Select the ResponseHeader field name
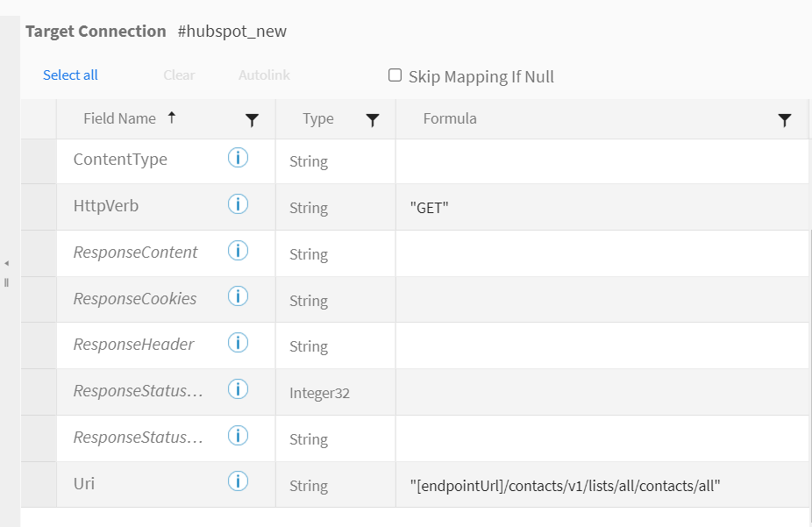This screenshot has width=812, height=527. (x=133, y=345)
